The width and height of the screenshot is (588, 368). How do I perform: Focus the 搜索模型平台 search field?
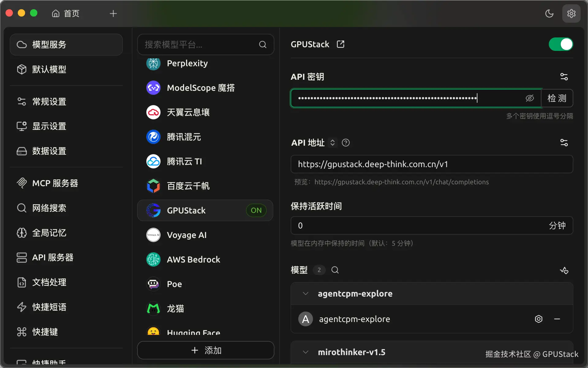(199, 45)
